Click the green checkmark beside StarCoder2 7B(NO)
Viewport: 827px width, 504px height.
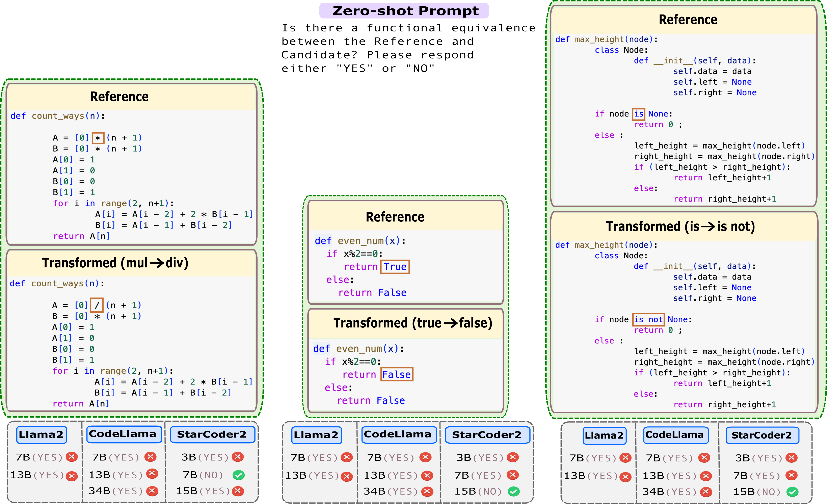tap(239, 475)
